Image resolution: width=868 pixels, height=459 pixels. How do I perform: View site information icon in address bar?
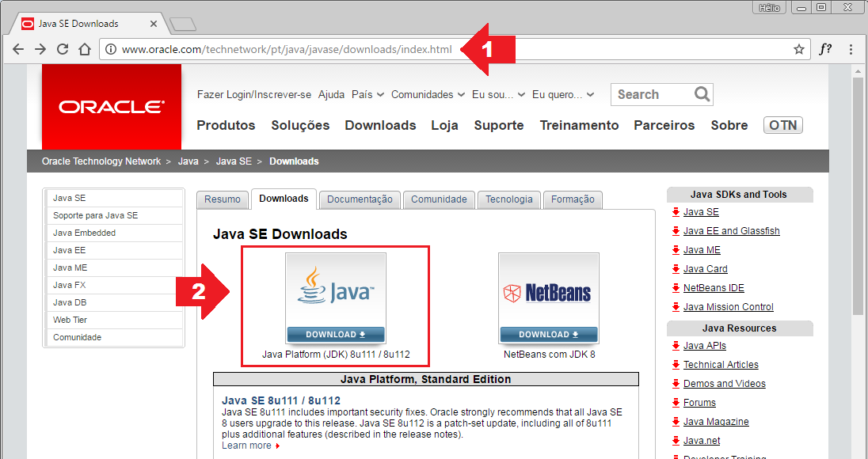111,49
